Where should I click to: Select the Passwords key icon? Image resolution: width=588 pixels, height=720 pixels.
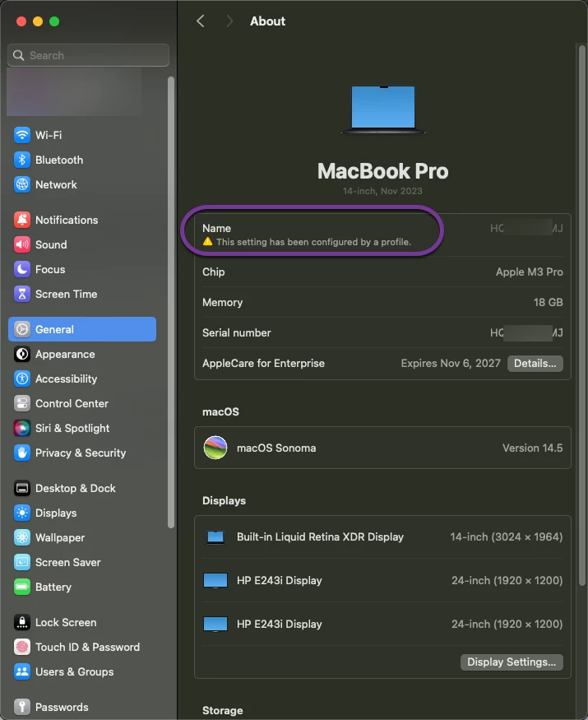pyautogui.click(x=22, y=707)
